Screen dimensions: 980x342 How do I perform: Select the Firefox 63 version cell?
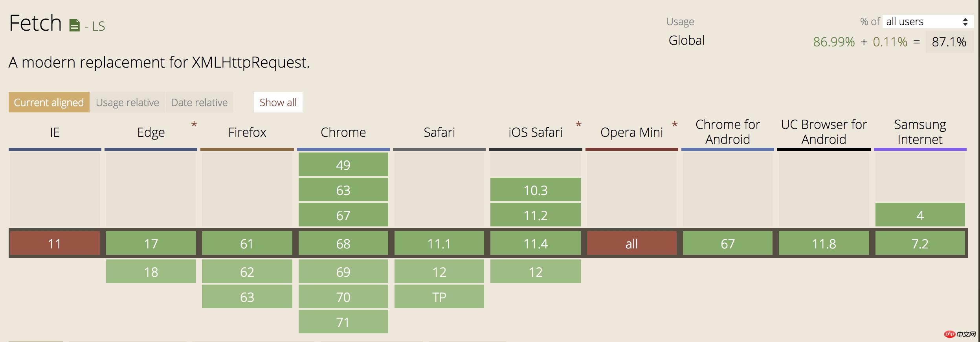pyautogui.click(x=247, y=297)
